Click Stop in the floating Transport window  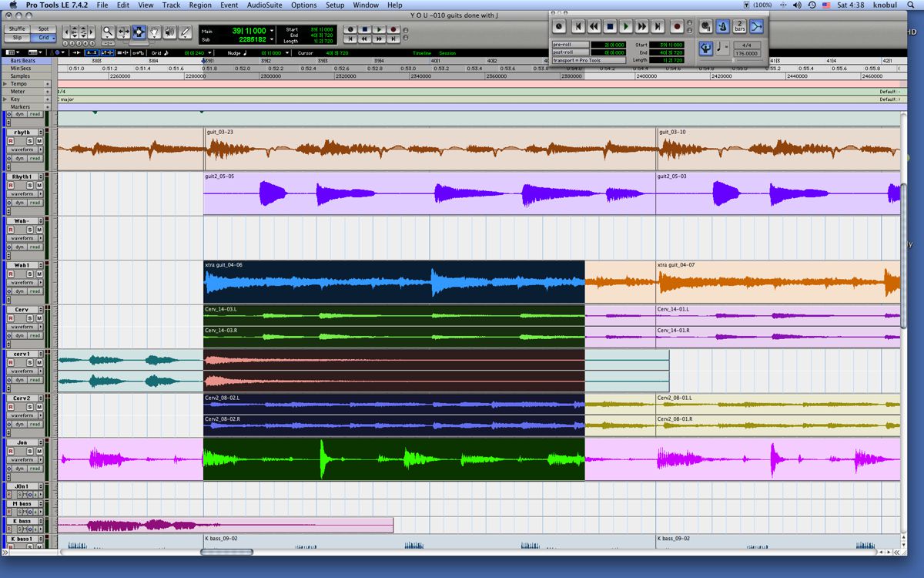[x=610, y=26]
